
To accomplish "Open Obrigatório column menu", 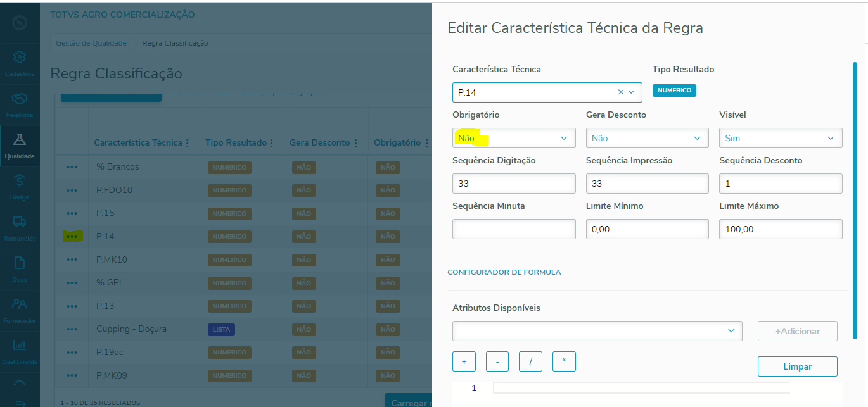I will pyautogui.click(x=426, y=144).
